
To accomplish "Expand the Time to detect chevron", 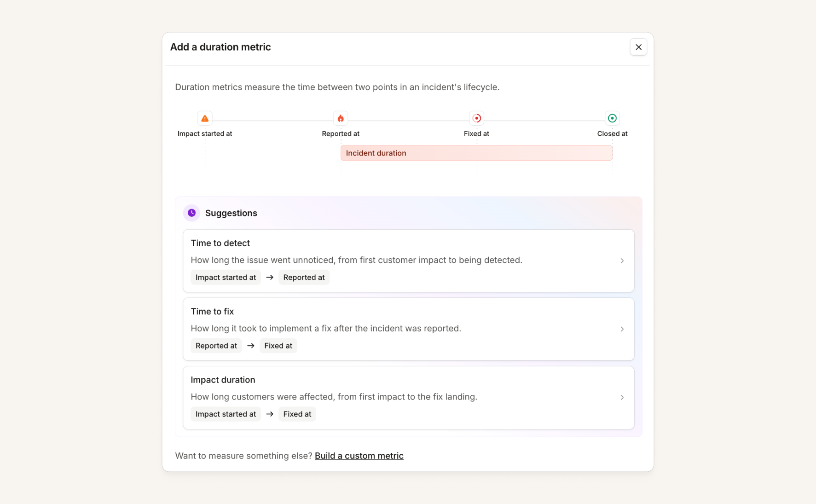I will point(622,261).
